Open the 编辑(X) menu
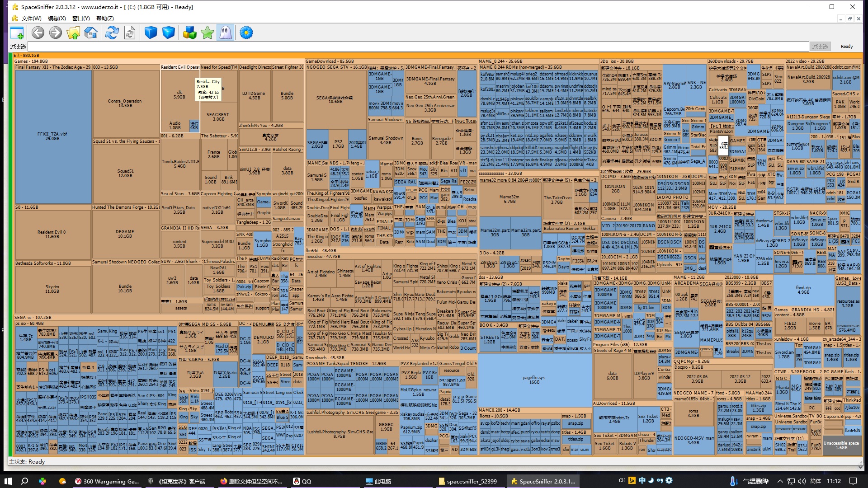Screen dimensions: 868x488 point(57,19)
